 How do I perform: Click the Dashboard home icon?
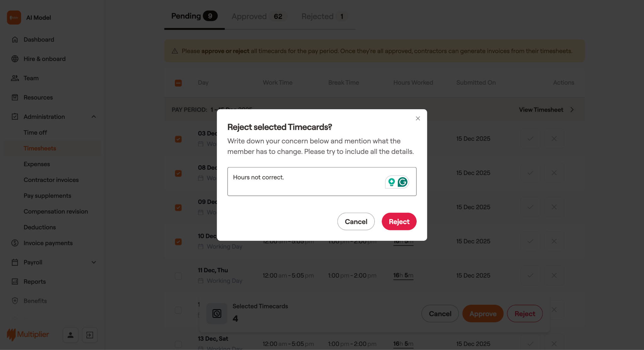click(15, 40)
